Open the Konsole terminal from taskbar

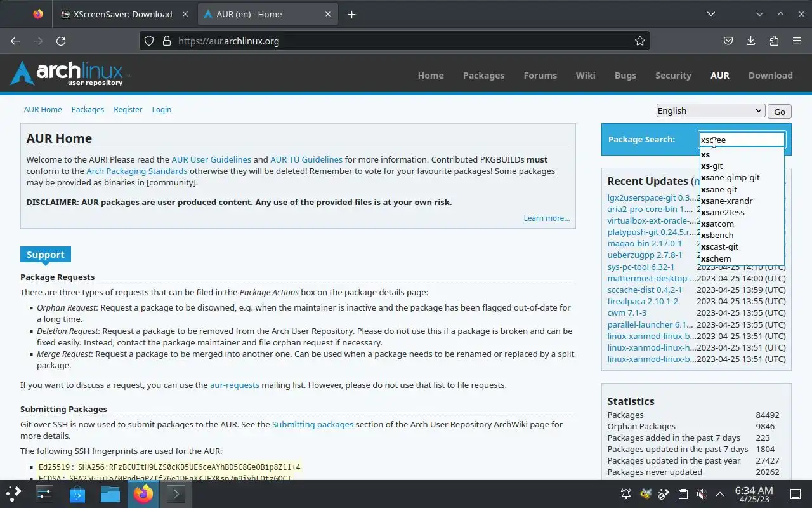(176, 493)
